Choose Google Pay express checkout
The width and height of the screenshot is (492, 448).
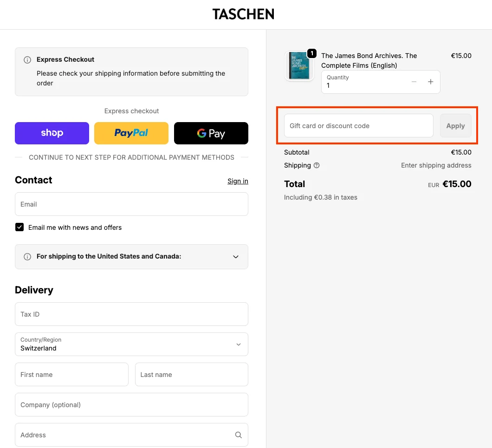point(211,133)
